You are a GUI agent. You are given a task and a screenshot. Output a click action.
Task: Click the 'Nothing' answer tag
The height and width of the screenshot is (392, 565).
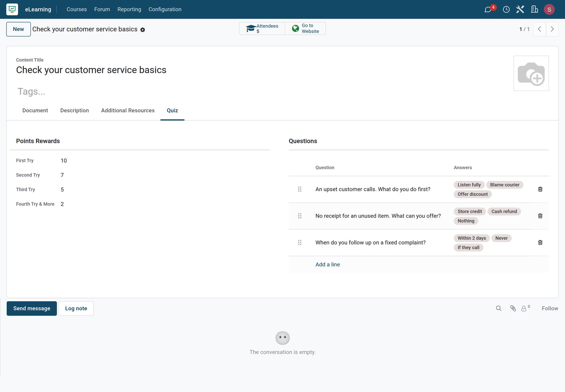tap(466, 221)
